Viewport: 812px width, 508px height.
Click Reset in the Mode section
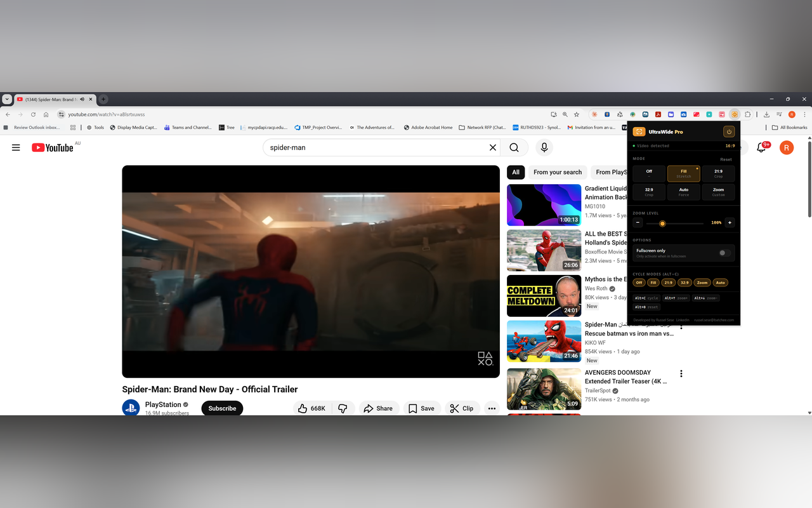pyautogui.click(x=726, y=159)
